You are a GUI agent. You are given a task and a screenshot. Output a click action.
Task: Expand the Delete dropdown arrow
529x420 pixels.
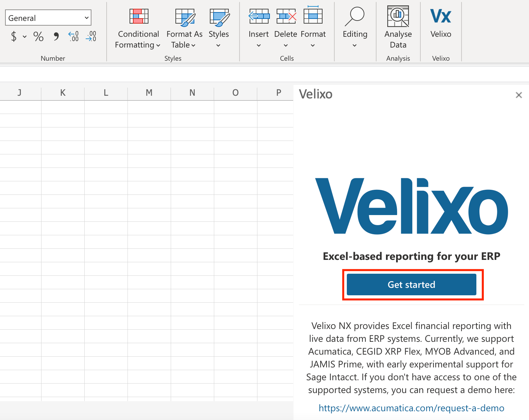286,46
